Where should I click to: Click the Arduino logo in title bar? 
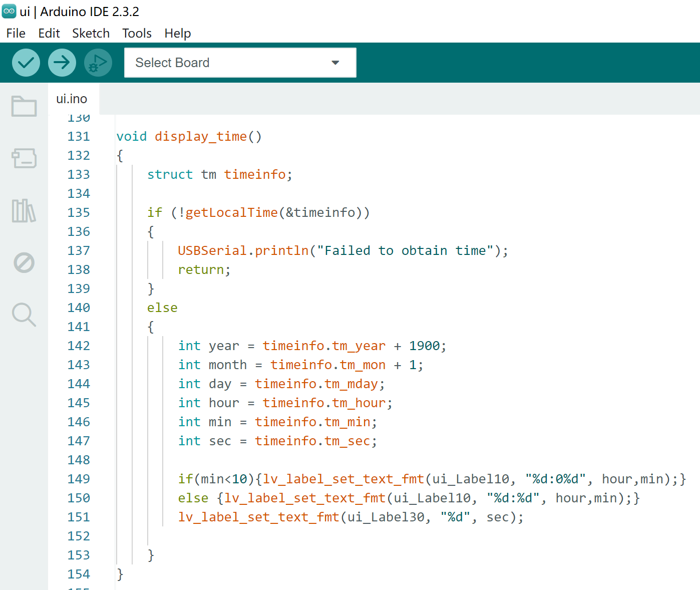9,11
